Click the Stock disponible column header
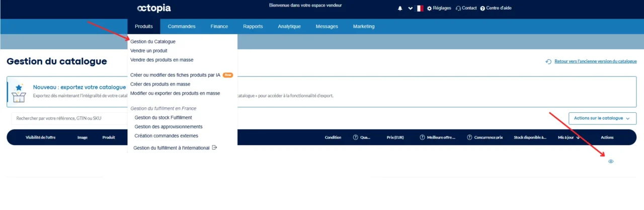Viewport: 644px width, 210px height. 530,137
